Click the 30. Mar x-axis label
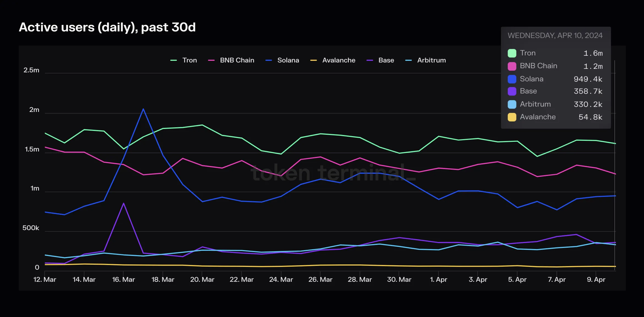This screenshot has height=317, width=644. [399, 280]
